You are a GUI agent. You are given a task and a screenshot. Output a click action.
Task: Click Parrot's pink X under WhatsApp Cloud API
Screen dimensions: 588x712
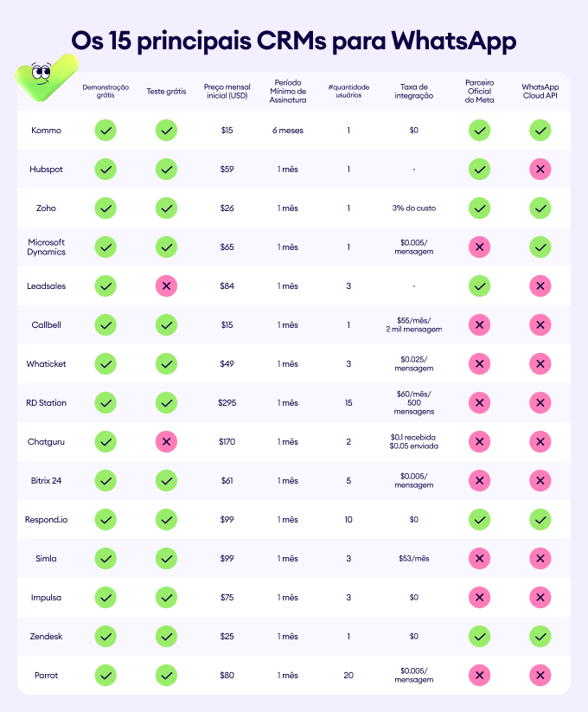pyautogui.click(x=540, y=675)
